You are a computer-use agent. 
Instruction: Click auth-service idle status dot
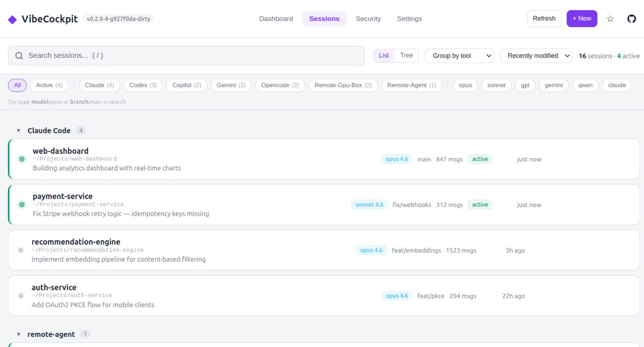(21, 296)
